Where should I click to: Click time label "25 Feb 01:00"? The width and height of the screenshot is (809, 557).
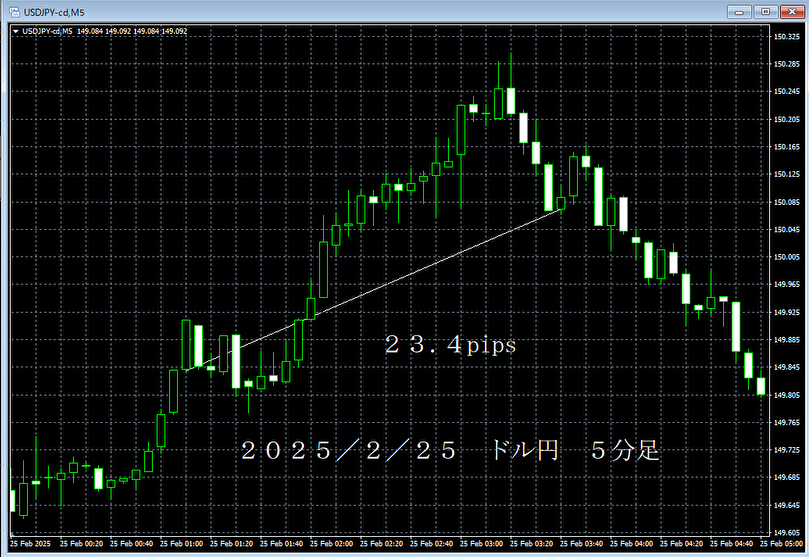(181, 544)
